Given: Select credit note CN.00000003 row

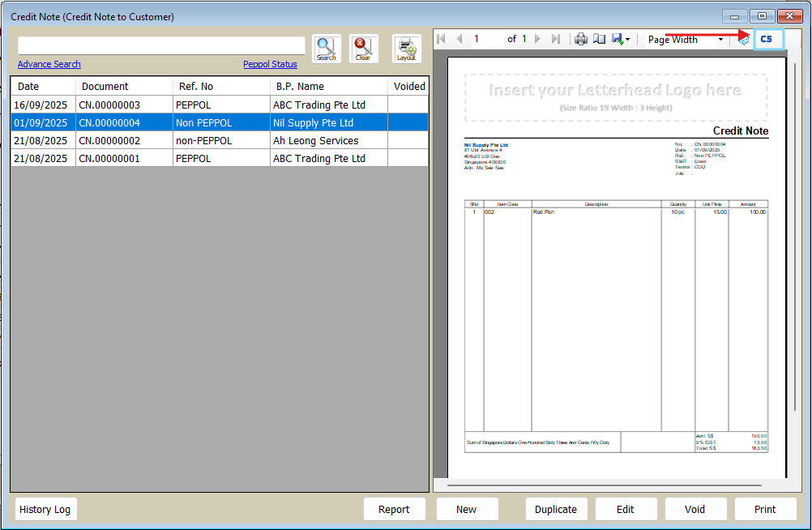Looking at the screenshot, I should (x=109, y=105).
